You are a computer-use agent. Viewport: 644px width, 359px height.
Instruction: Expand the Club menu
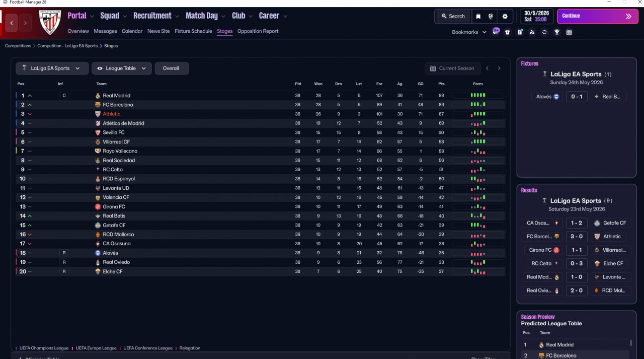242,16
